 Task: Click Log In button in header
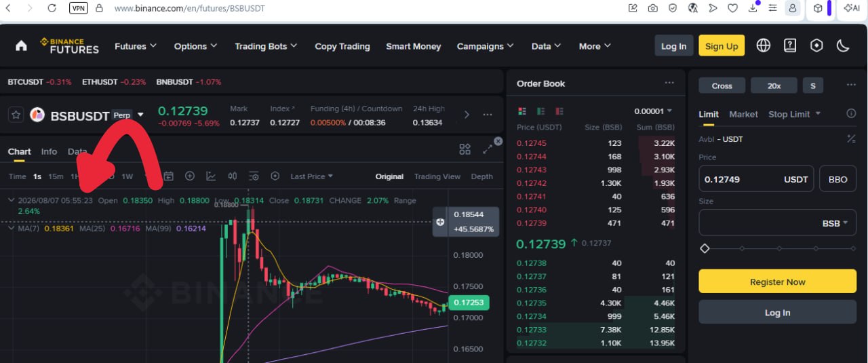tap(673, 45)
